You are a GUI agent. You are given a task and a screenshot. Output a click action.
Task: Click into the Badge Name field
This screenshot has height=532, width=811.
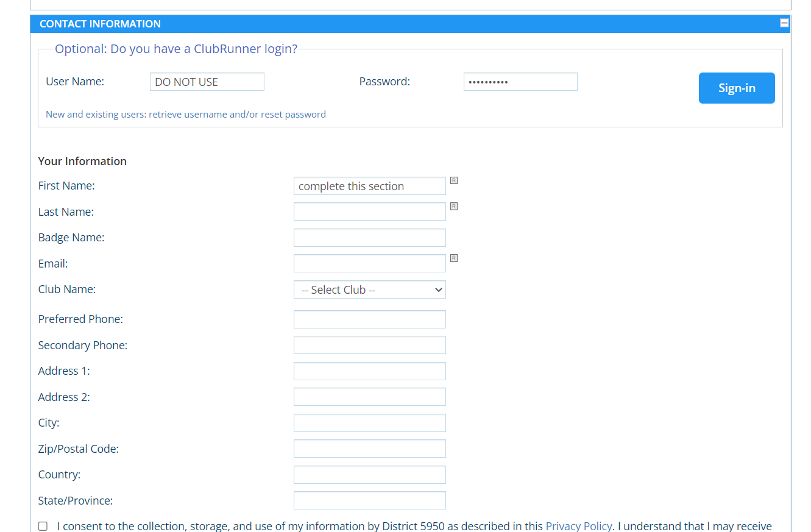369,238
